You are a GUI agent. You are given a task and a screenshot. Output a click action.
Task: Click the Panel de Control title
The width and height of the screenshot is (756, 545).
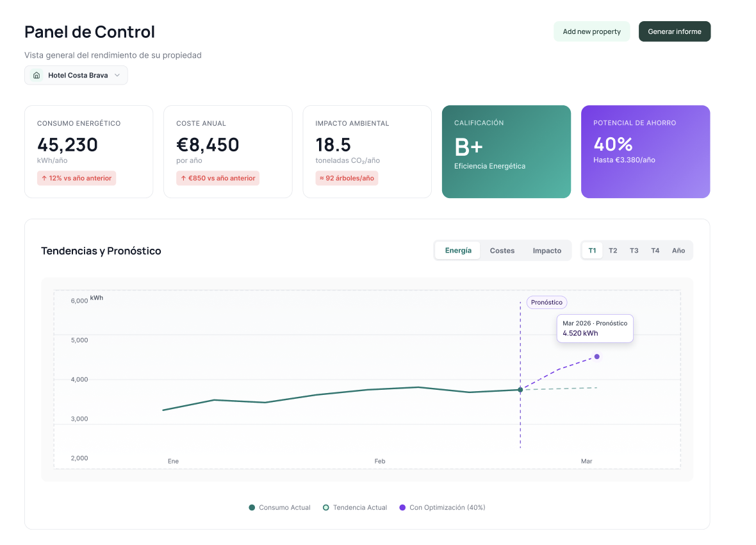[x=90, y=32]
